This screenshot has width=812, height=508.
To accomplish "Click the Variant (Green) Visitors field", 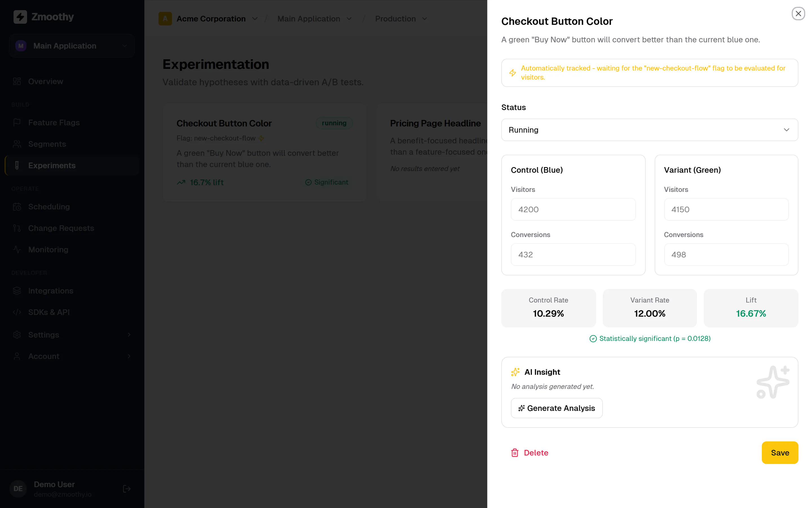I will (726, 209).
